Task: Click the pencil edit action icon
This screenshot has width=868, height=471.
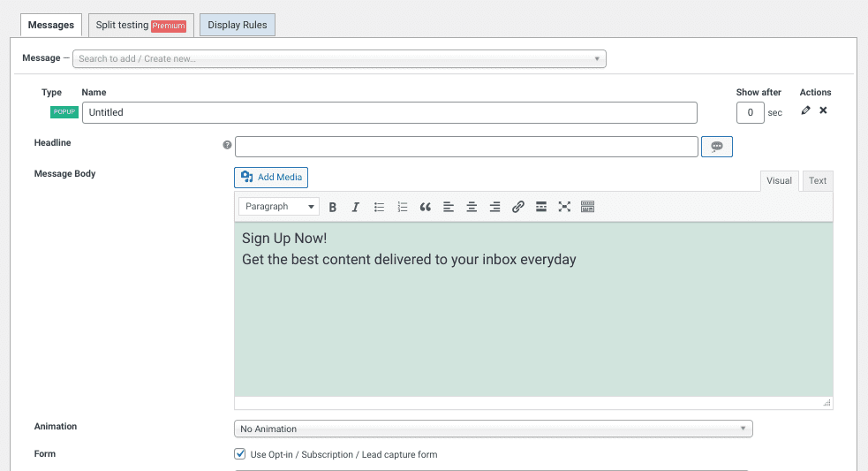Action: [x=805, y=110]
